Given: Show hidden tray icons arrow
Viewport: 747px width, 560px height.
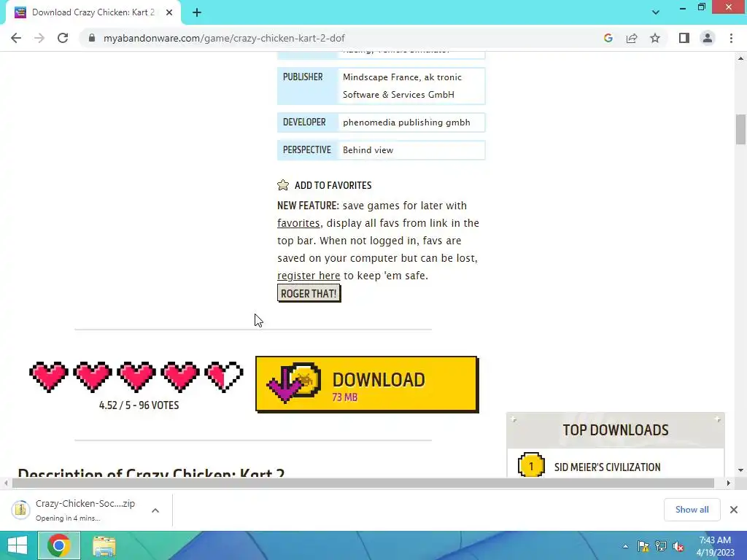Looking at the screenshot, I should (x=625, y=546).
